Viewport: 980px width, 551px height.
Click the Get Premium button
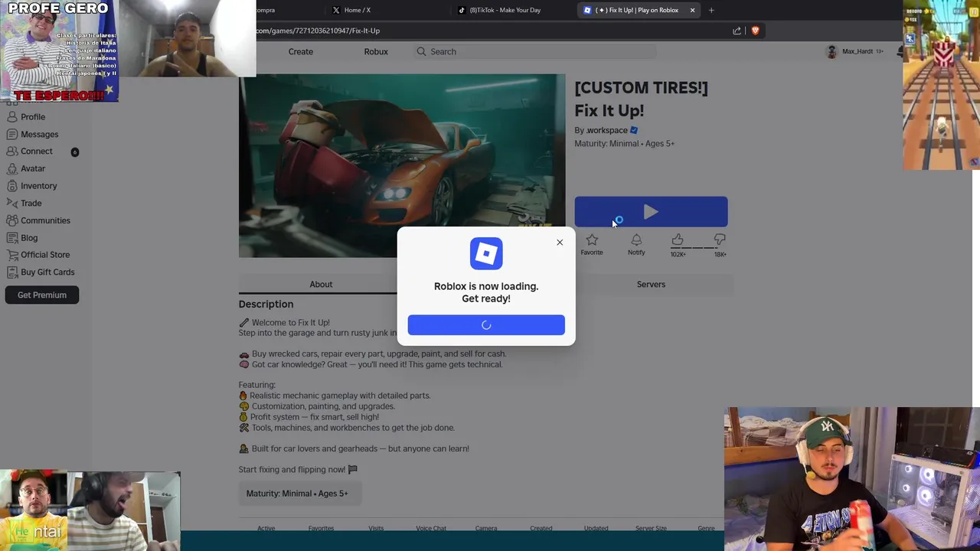tap(42, 295)
